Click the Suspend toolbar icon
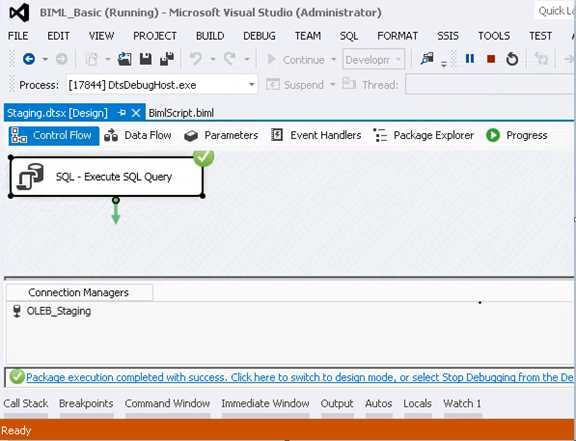Viewport: 576px width, 441px height. pyautogui.click(x=273, y=85)
